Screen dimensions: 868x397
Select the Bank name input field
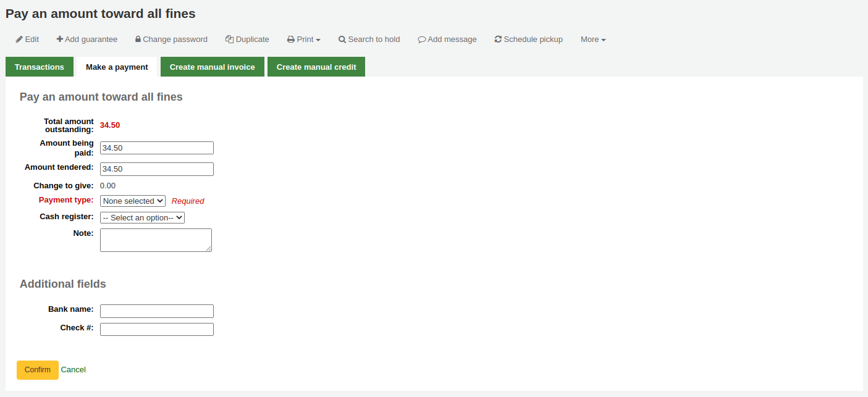(157, 311)
